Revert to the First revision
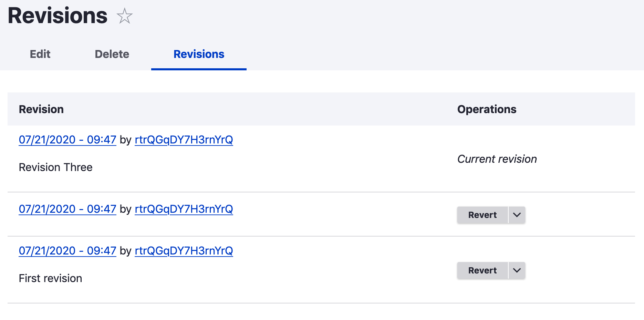 (482, 270)
